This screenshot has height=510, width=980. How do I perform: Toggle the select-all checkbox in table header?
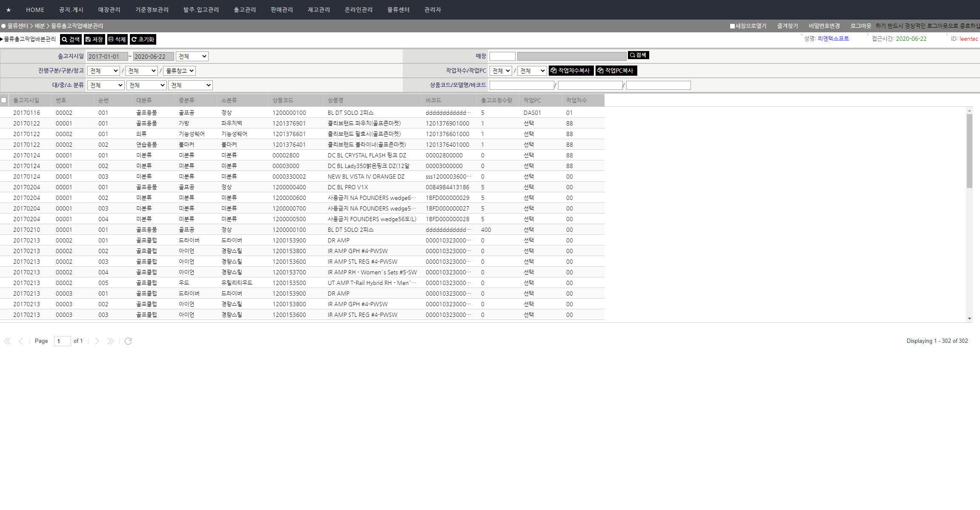click(4, 100)
